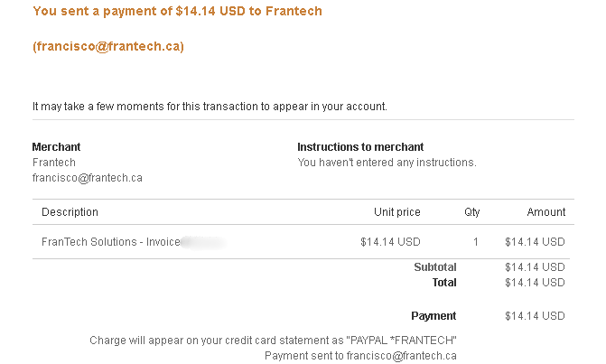The image size is (606, 364).
Task: Click the blurred invoice number
Action: 203,242
